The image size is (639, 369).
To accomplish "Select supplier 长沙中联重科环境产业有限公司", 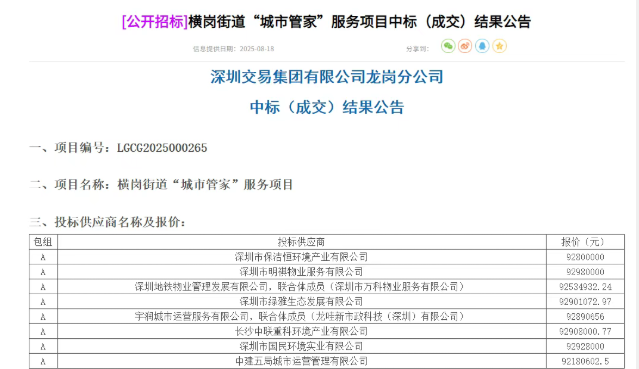I will tap(302, 331).
